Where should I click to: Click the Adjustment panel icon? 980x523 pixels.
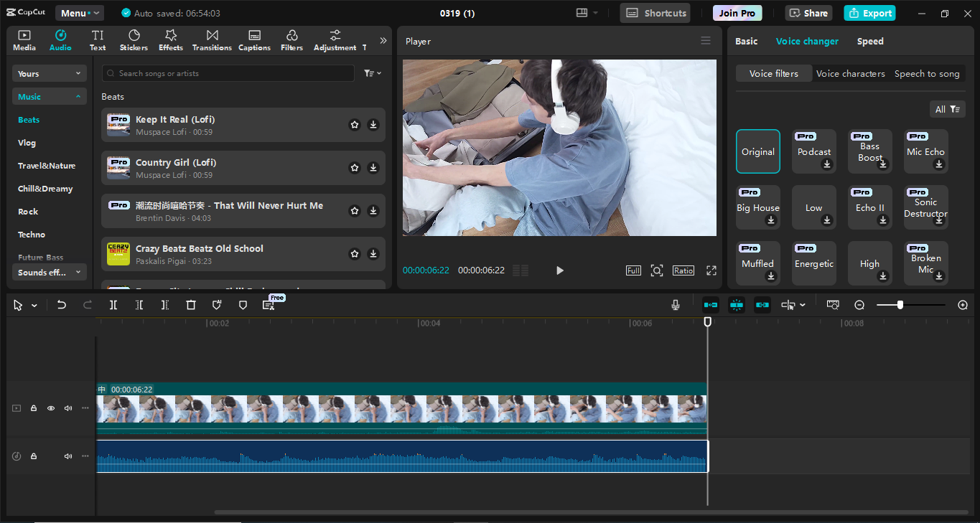point(335,39)
